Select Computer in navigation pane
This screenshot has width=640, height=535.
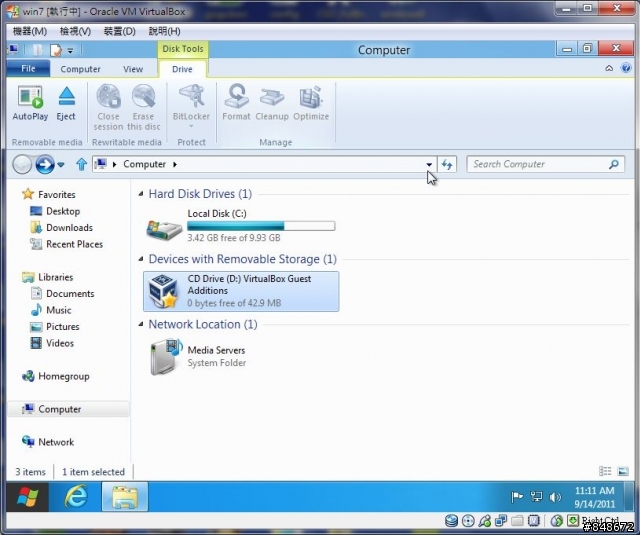tap(68, 409)
